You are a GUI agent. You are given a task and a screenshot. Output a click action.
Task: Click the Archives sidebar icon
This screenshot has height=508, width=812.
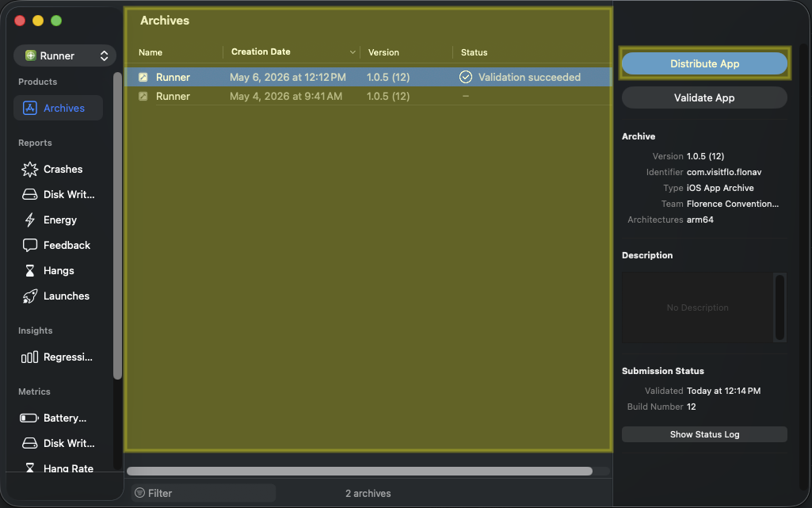29,109
